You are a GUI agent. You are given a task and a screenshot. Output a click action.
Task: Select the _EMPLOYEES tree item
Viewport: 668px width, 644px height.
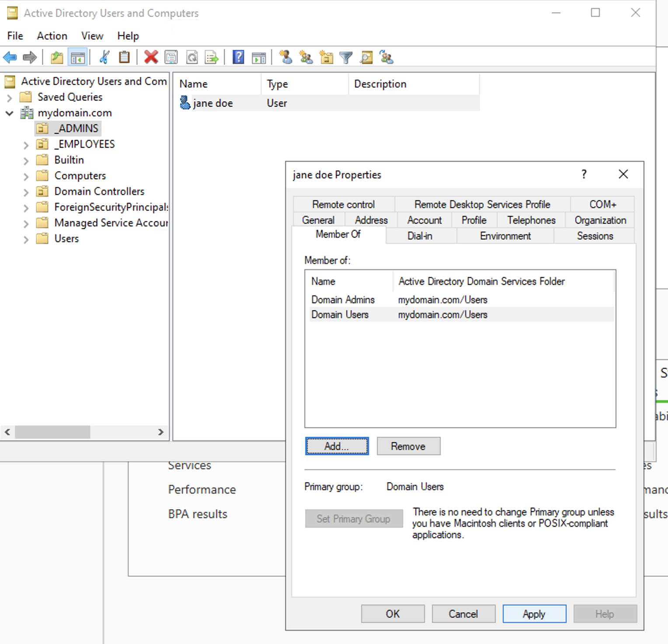pyautogui.click(x=84, y=144)
